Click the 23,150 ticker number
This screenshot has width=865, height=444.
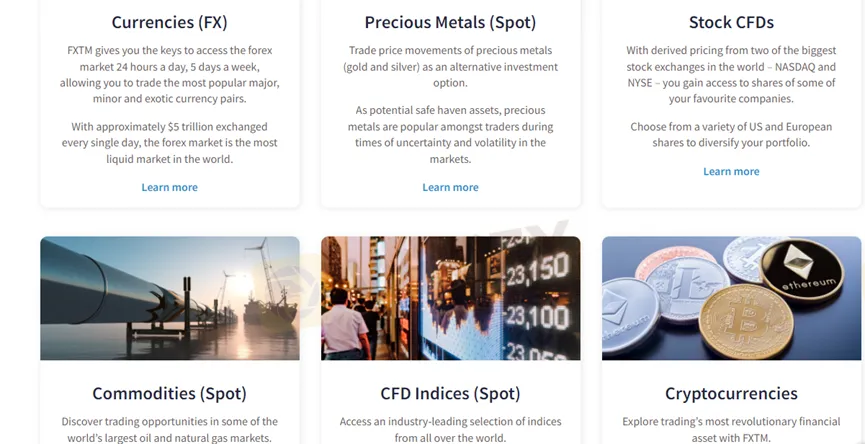tap(537, 270)
